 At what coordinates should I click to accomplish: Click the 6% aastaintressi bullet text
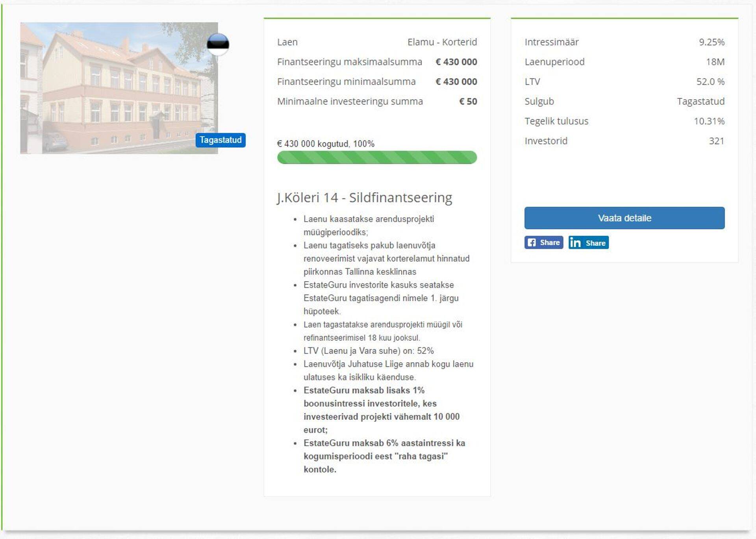coord(384,456)
